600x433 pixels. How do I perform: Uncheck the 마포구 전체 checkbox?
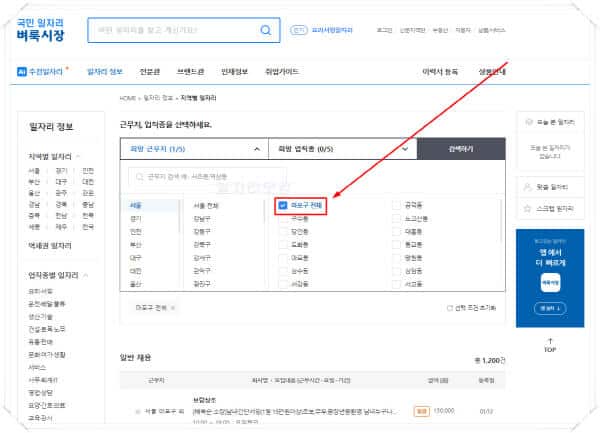click(283, 205)
